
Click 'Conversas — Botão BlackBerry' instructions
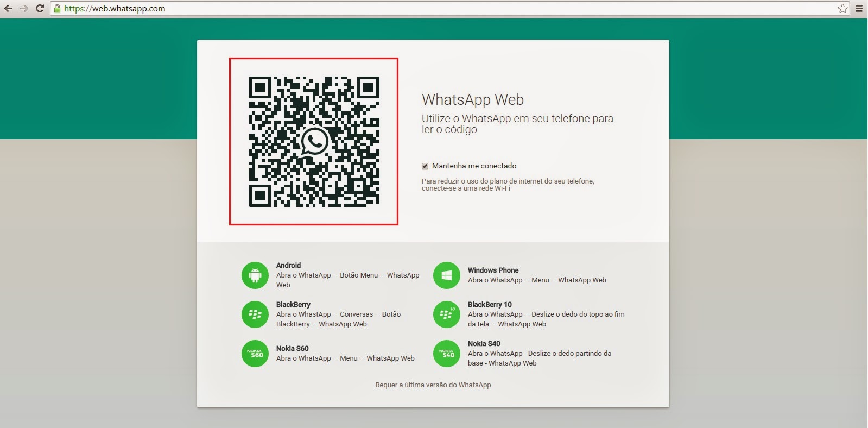tap(338, 319)
